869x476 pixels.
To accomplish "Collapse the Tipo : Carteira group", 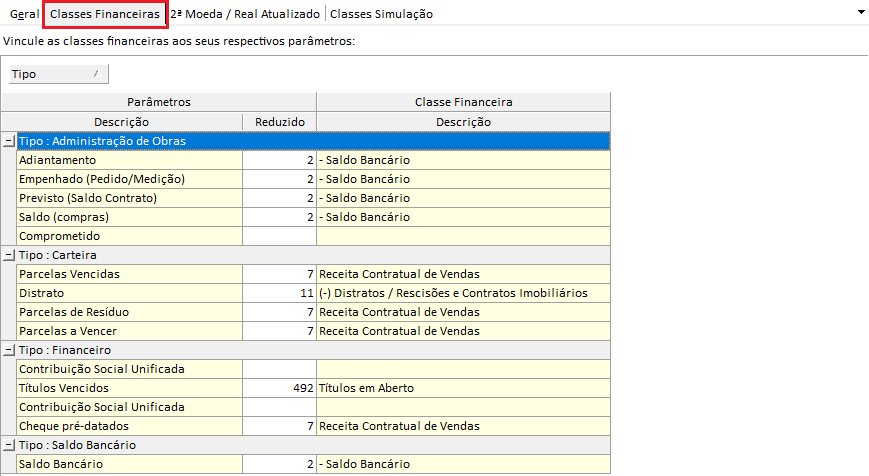I will pyautogui.click(x=9, y=256).
